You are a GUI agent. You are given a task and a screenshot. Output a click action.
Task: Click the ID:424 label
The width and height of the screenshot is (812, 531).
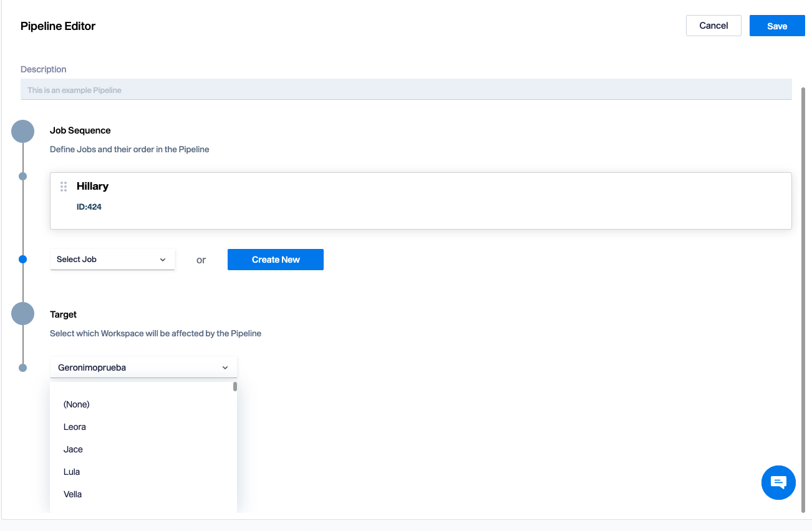pos(89,207)
